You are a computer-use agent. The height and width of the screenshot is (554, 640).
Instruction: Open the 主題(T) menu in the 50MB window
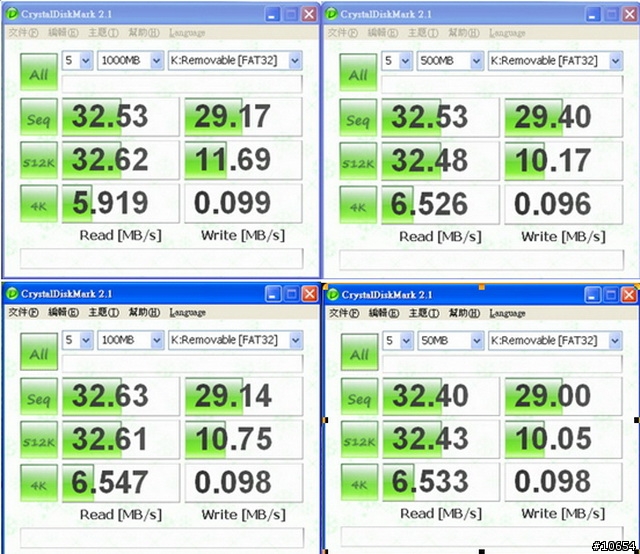tap(424, 314)
